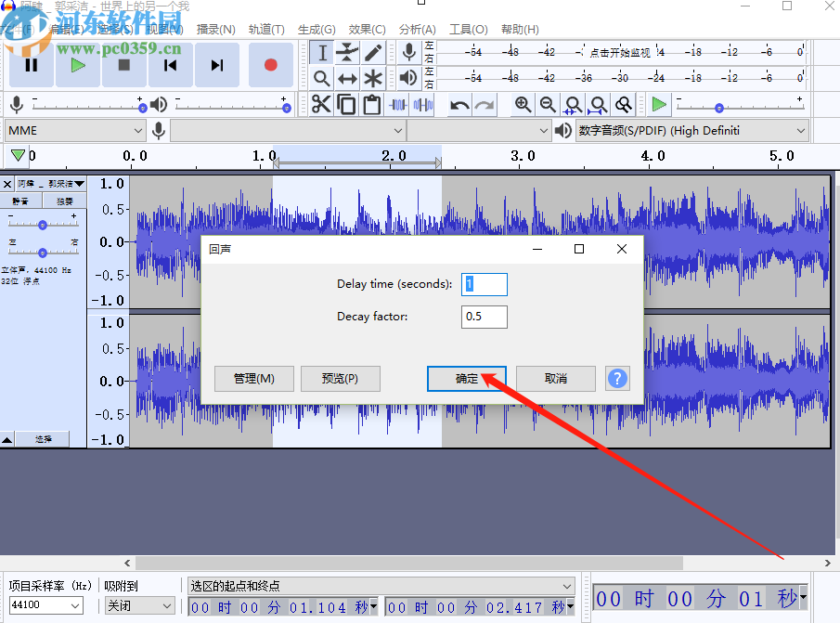This screenshot has width=840, height=623.
Task: Click the 确定 button in the Echo dialog
Action: click(x=466, y=379)
